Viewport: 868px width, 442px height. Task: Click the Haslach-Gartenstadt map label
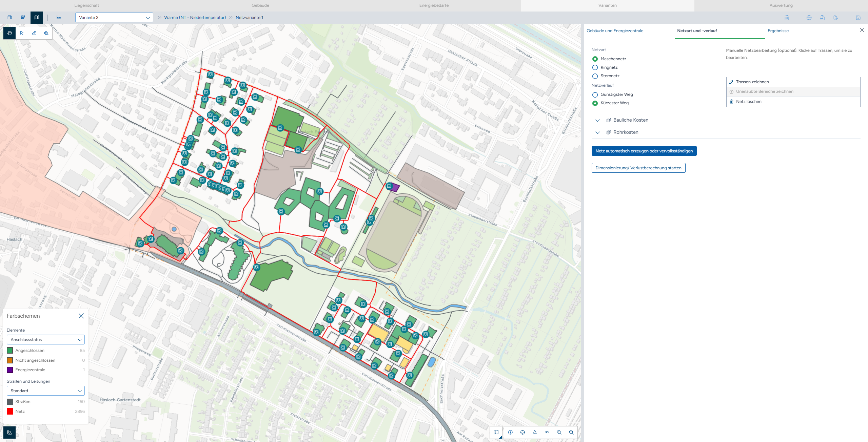click(x=120, y=400)
